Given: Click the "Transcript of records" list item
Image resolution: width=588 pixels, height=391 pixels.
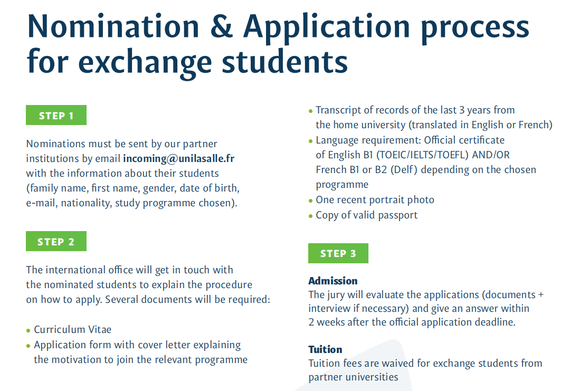Looking at the screenshot, I should pyautogui.click(x=415, y=110).
